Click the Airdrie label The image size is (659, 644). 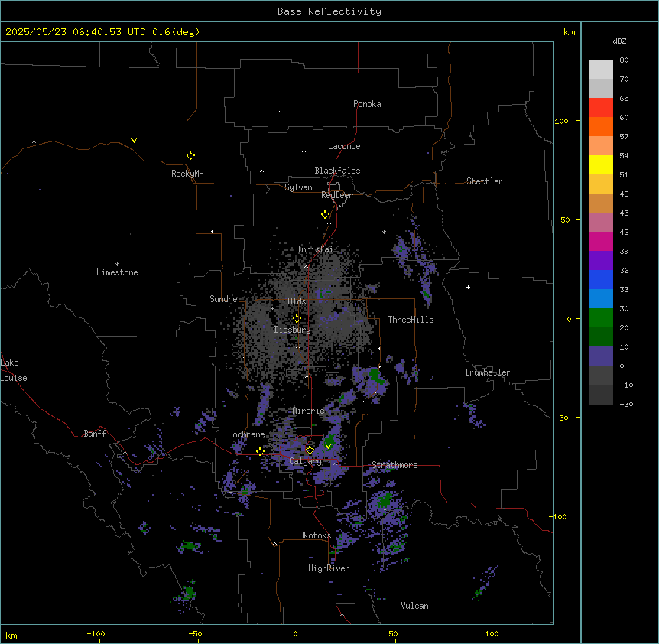309,411
